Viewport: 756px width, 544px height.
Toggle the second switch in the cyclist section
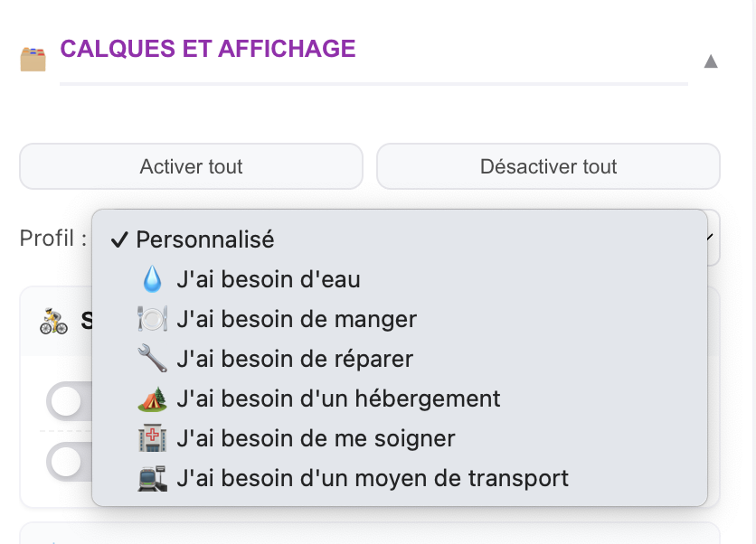click(68, 462)
